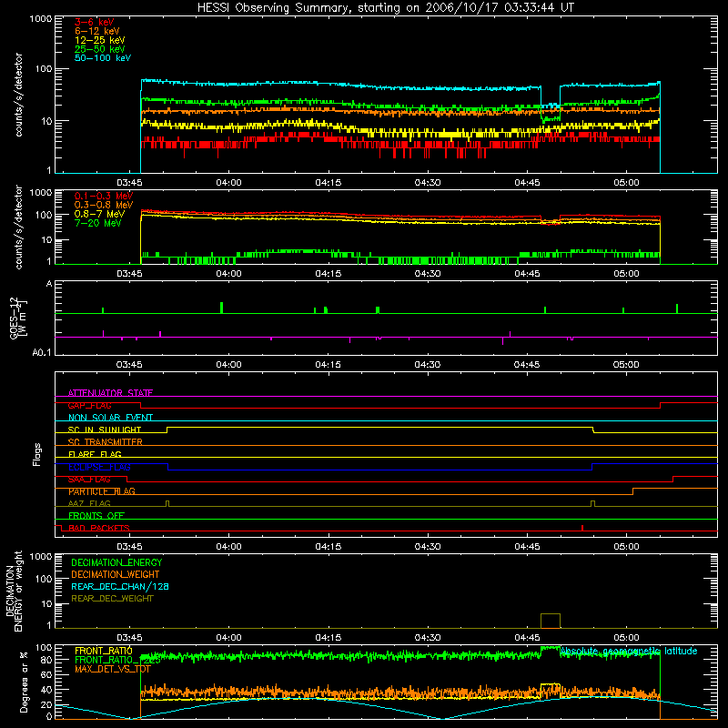Viewport: 728px width, 728px height.
Task: Click the 80 tick on the Degrees axis
Action: [46, 660]
